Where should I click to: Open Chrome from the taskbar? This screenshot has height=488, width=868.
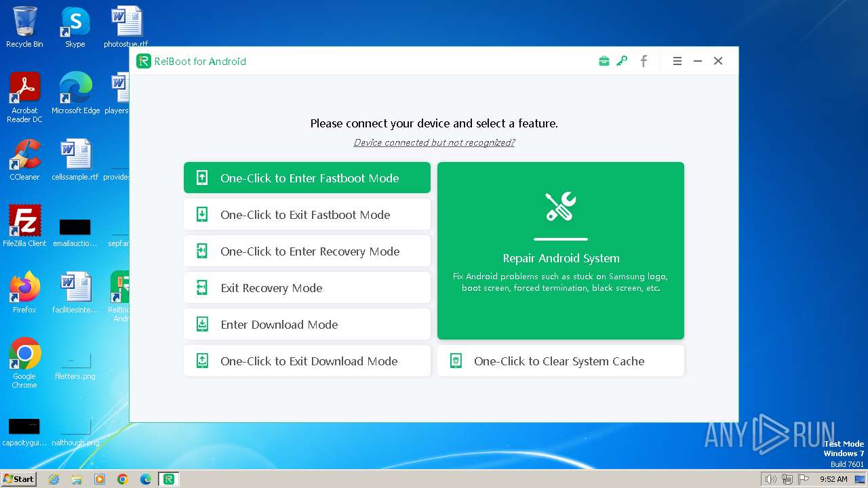click(123, 479)
